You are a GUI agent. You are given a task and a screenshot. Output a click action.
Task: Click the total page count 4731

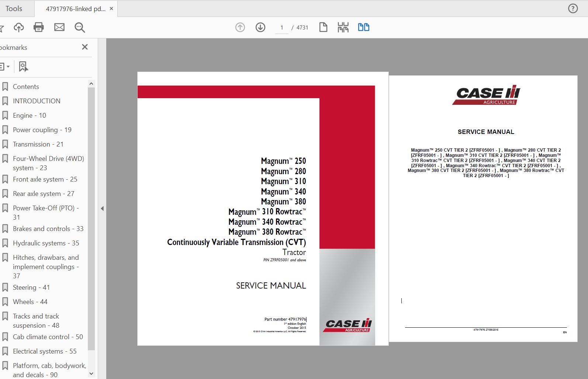[x=302, y=28]
